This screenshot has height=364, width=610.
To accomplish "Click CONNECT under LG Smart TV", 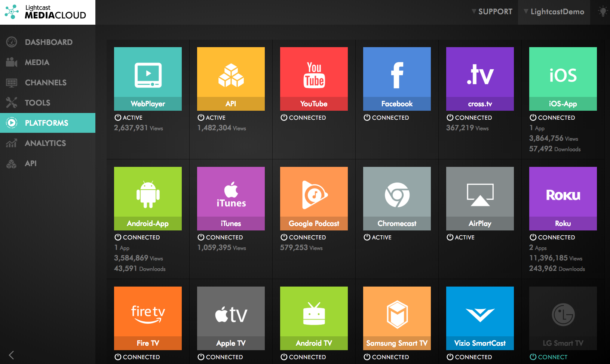I will click(549, 357).
